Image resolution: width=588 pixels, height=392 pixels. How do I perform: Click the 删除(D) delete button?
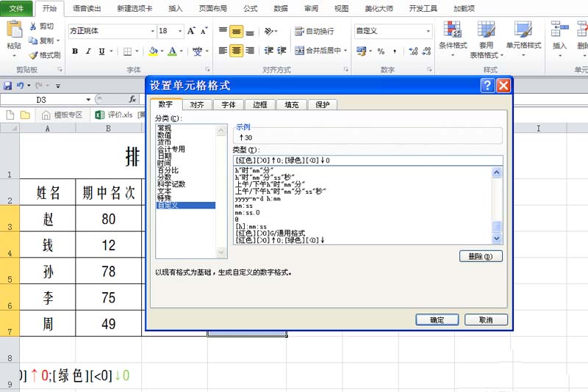pos(481,256)
